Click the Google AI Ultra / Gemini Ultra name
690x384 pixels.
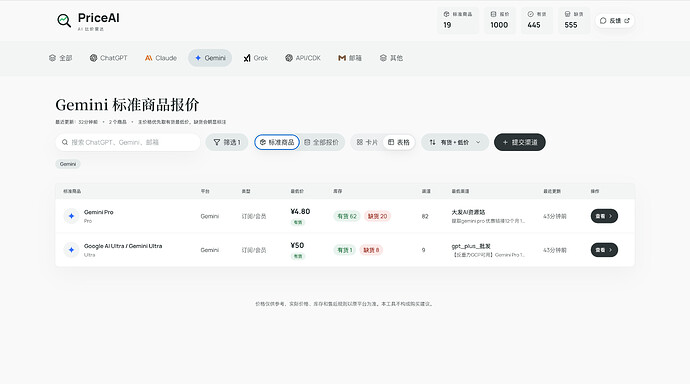[x=123, y=246]
